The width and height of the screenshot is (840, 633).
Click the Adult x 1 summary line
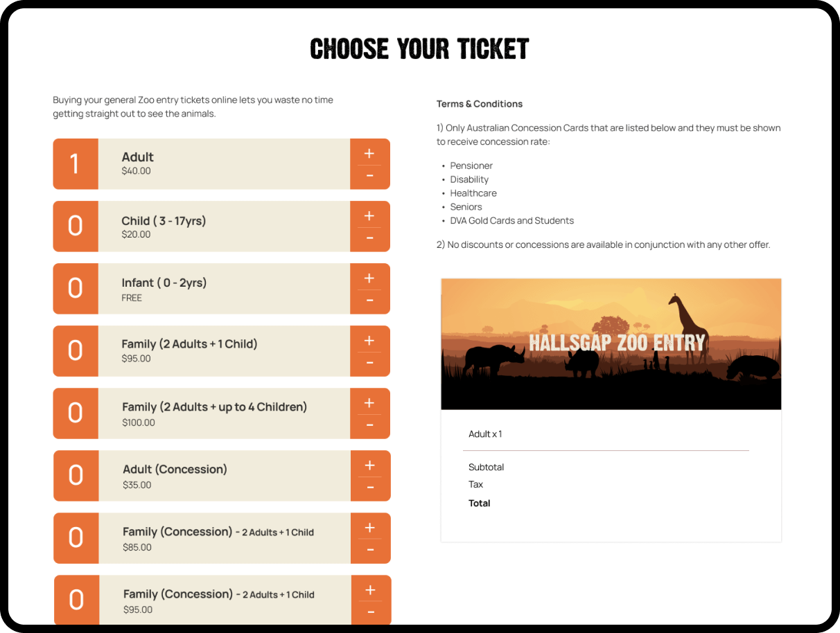(x=485, y=434)
